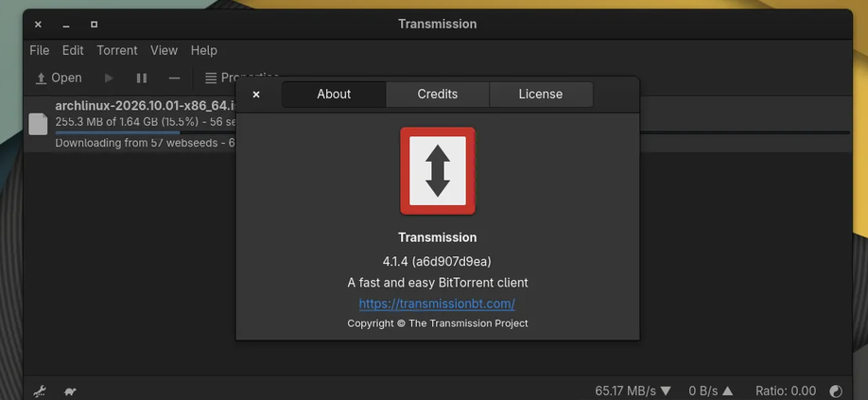Image resolution: width=868 pixels, height=400 pixels.
Task: Click the version text 4.1.4 (a6d907d9ea)
Action: click(x=437, y=261)
